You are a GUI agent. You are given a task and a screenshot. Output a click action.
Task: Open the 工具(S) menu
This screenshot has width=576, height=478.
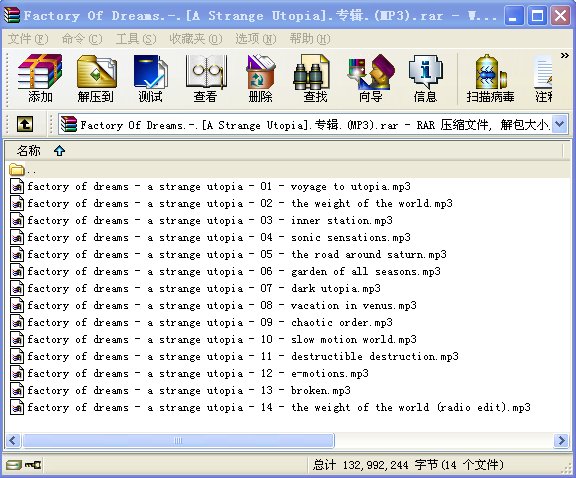click(x=136, y=39)
